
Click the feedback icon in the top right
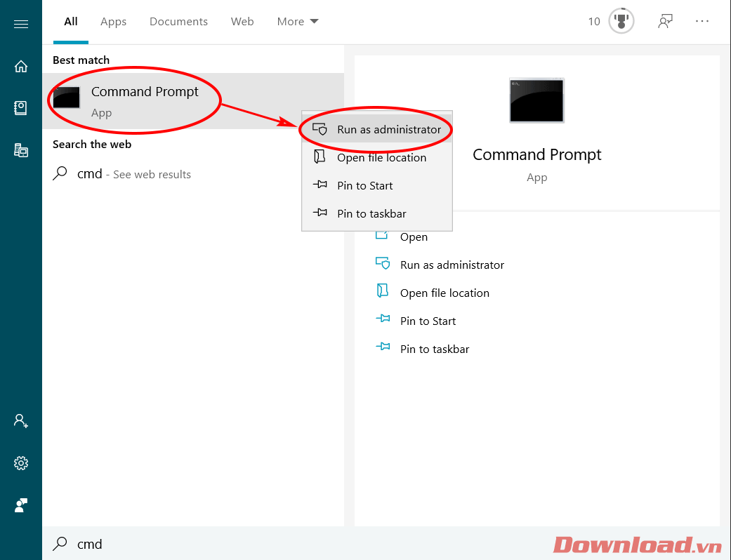(x=665, y=21)
